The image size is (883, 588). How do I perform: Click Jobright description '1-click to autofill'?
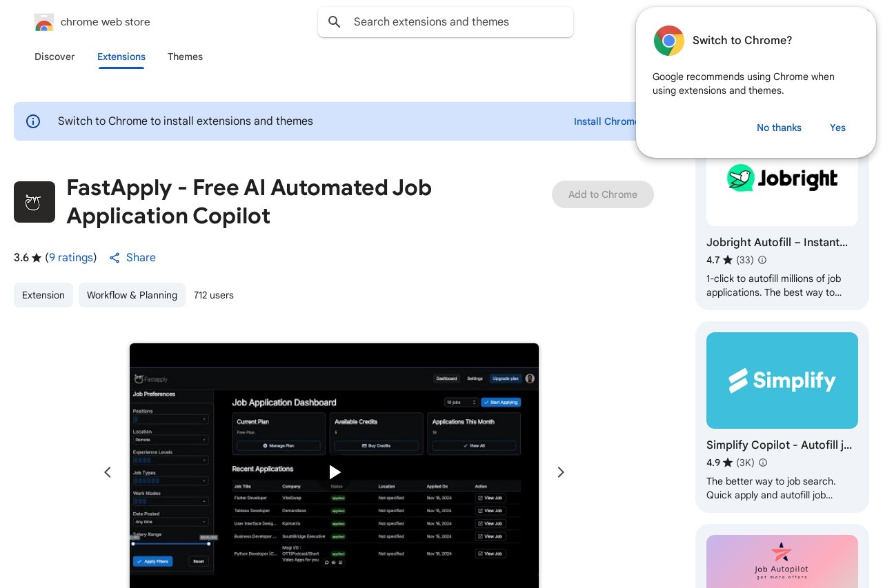tap(774, 285)
